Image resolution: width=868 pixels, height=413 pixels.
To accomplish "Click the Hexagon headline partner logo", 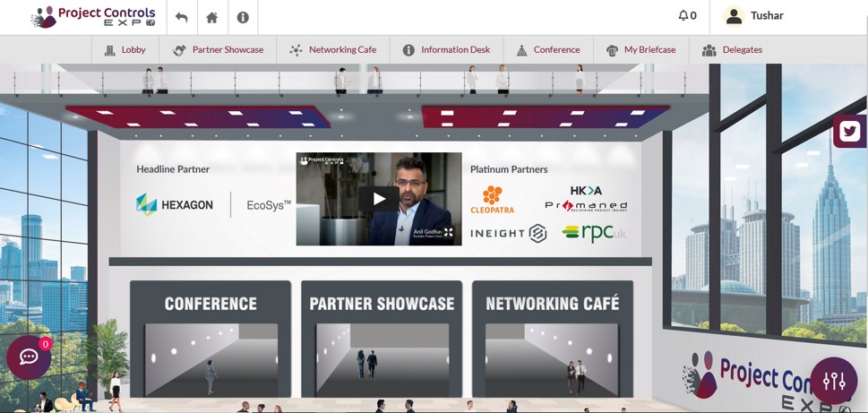I will (x=175, y=205).
